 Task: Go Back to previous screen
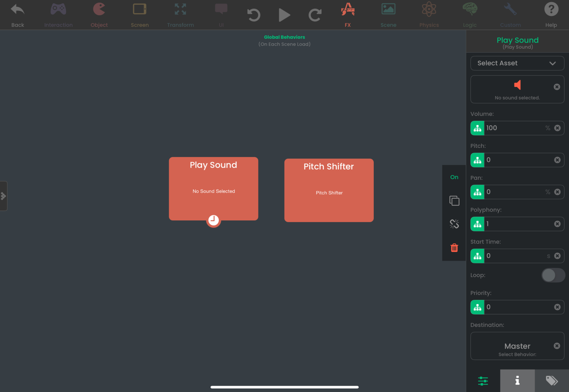18,15
